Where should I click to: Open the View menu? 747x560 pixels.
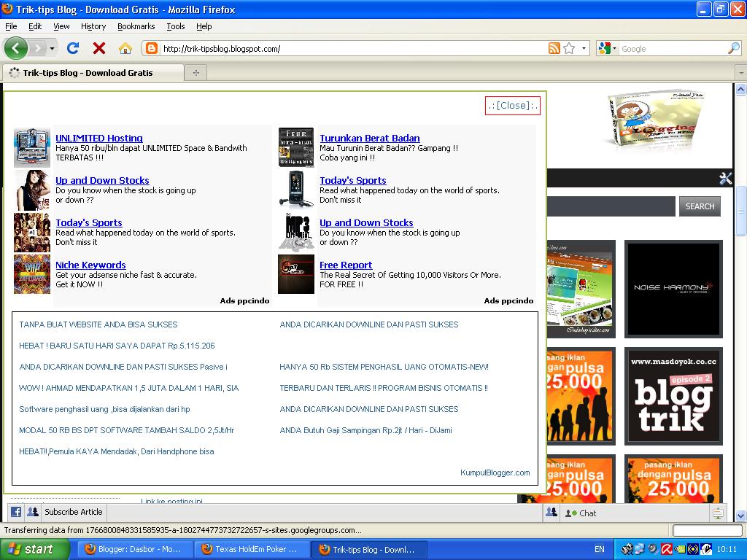61,26
